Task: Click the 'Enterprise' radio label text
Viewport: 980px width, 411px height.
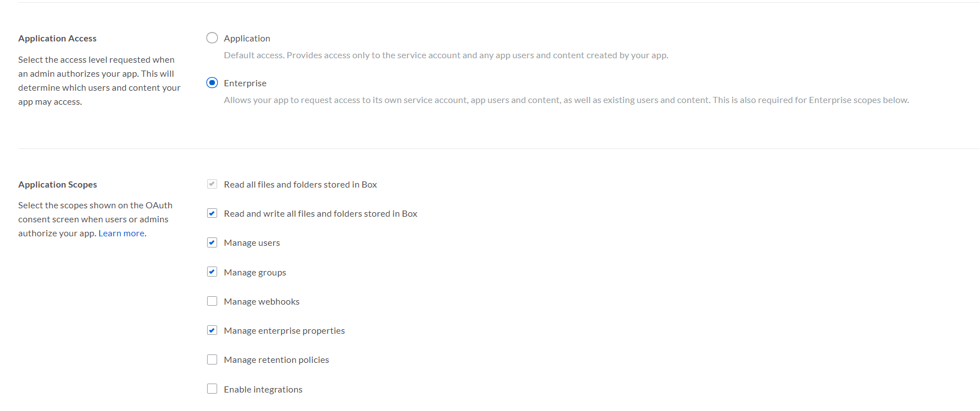Action: tap(245, 83)
